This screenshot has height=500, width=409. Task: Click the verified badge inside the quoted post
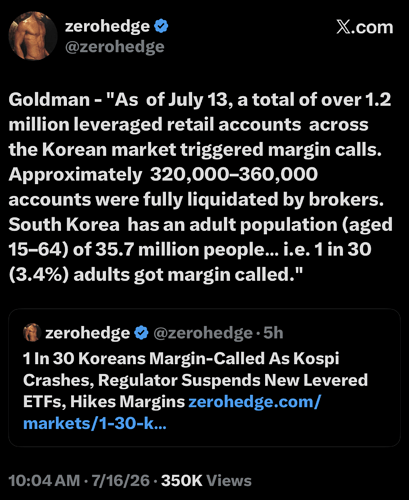point(141,333)
